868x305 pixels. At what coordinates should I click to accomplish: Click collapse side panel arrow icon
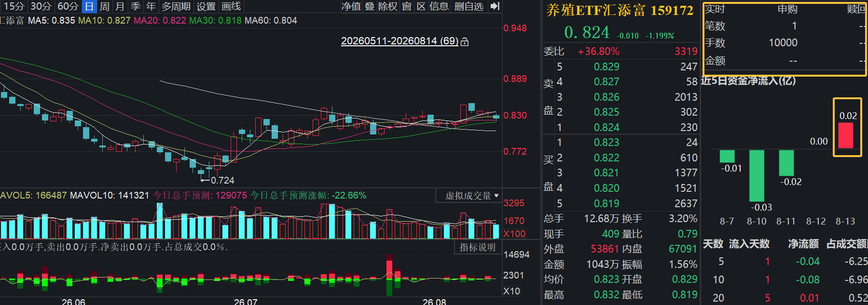[x=495, y=6]
